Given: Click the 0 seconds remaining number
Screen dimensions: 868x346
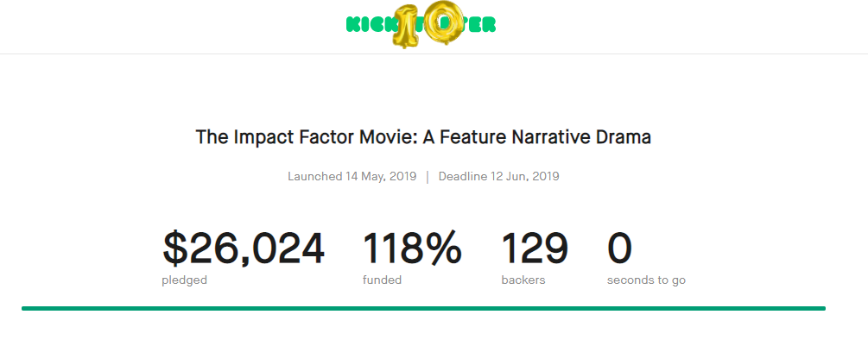Looking at the screenshot, I should pos(619,248).
